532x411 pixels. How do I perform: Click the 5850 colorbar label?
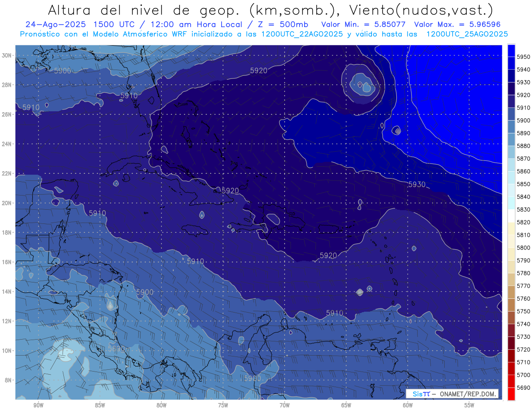coord(524,184)
